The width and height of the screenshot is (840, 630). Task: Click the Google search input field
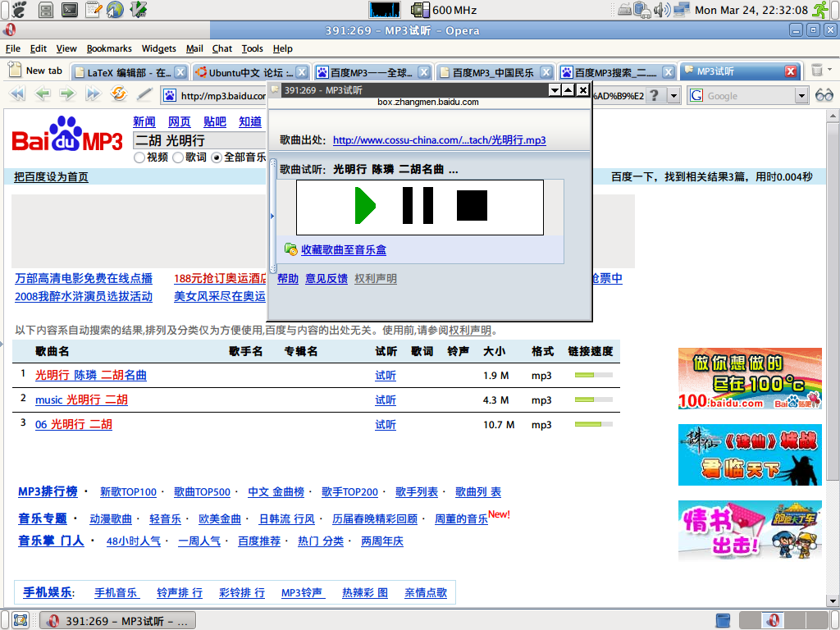click(x=750, y=96)
